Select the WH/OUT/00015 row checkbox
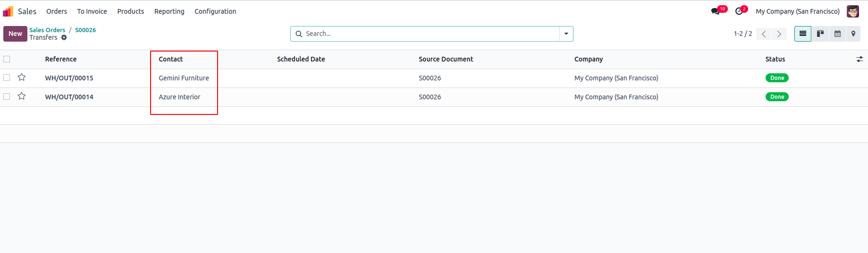The height and width of the screenshot is (253, 868). (7, 78)
